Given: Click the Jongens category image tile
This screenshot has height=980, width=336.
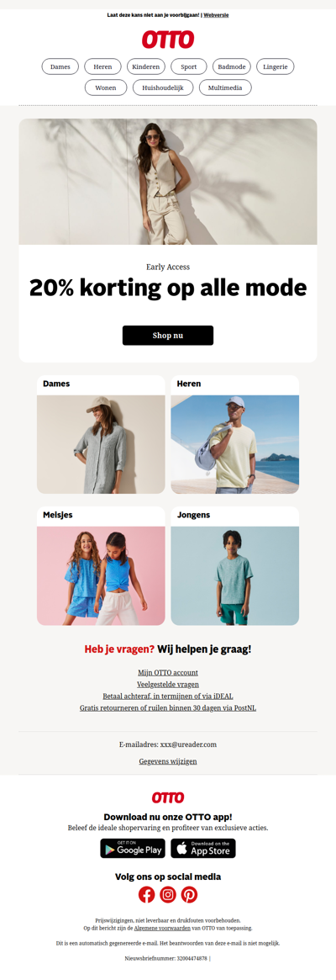Looking at the screenshot, I should click(235, 565).
